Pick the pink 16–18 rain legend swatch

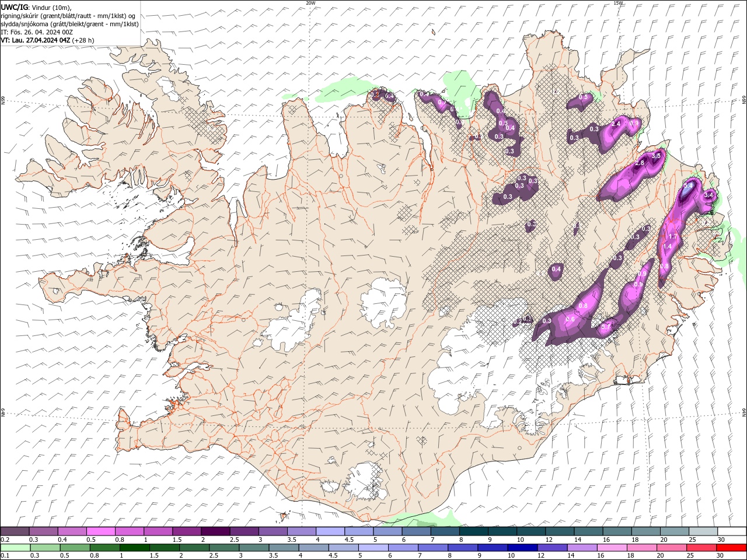click(612, 548)
